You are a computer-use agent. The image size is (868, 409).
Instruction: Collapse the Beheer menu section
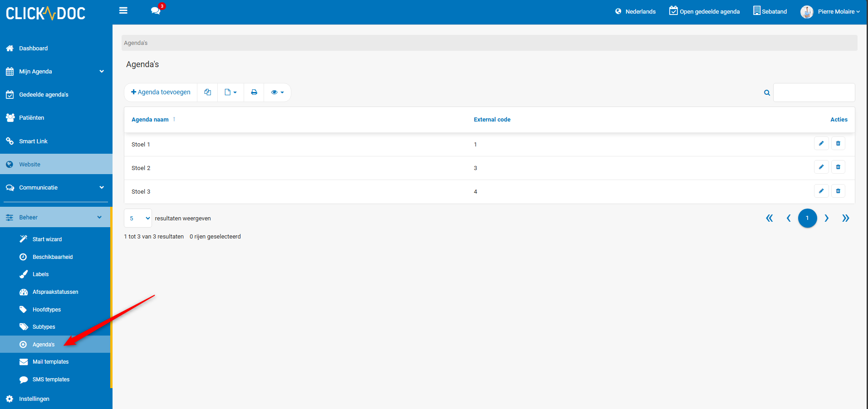(99, 217)
